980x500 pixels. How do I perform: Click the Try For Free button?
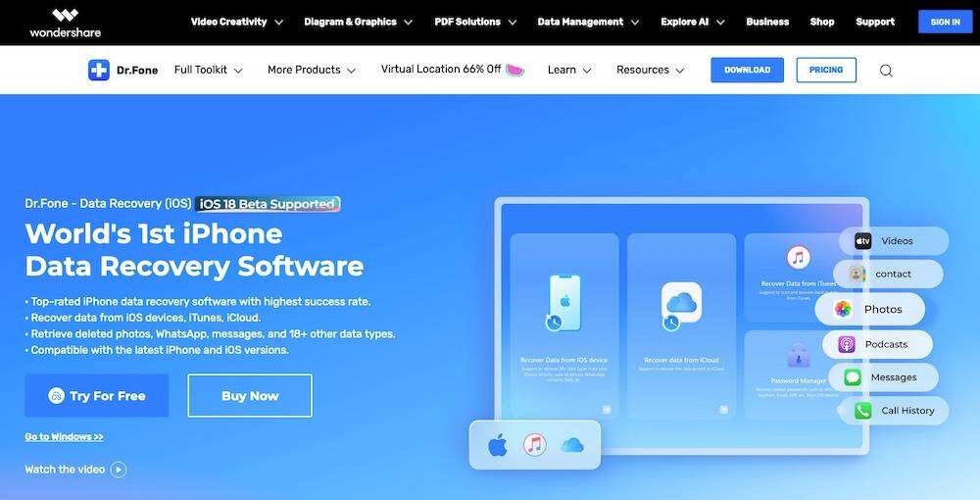click(97, 396)
